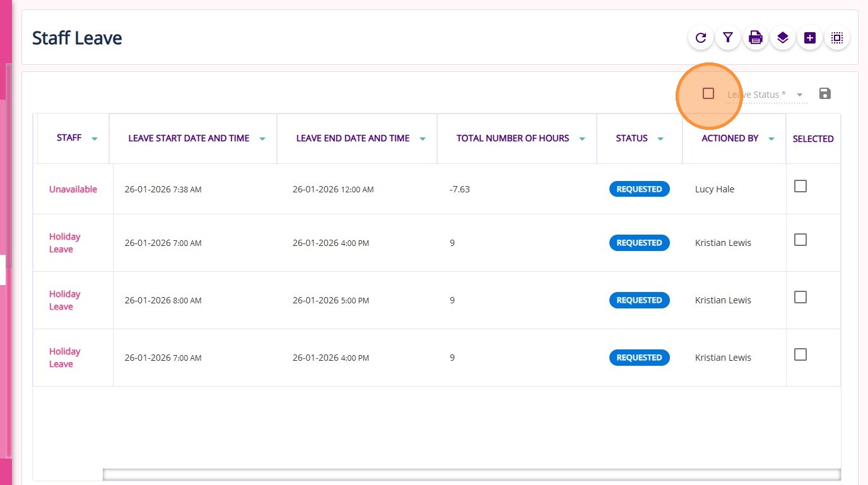
Task: Click the horizontal scrollbar under the table
Action: [x=471, y=474]
